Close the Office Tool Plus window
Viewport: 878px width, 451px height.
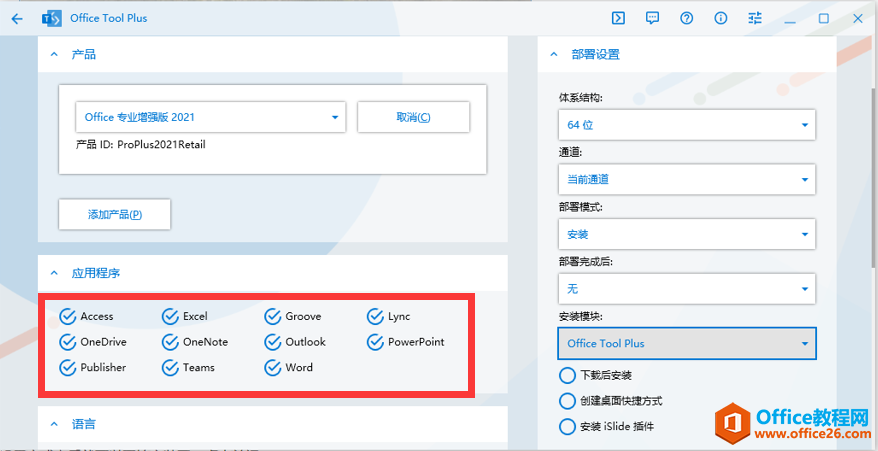coord(858,18)
